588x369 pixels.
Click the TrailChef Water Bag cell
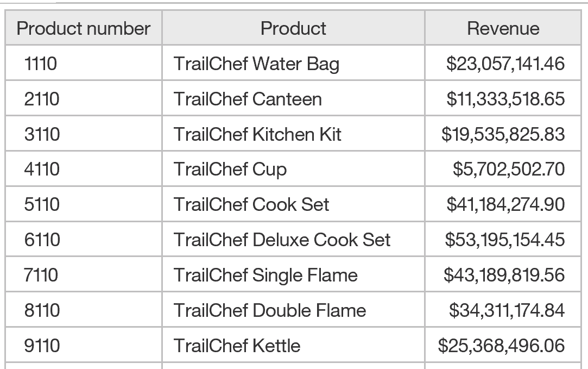pos(293,63)
